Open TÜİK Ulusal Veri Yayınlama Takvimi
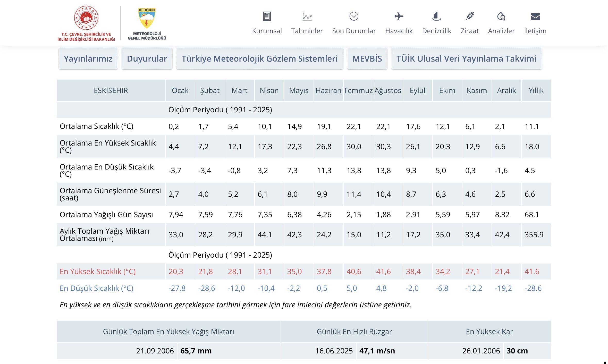This screenshot has height=364, width=608. (x=466, y=59)
